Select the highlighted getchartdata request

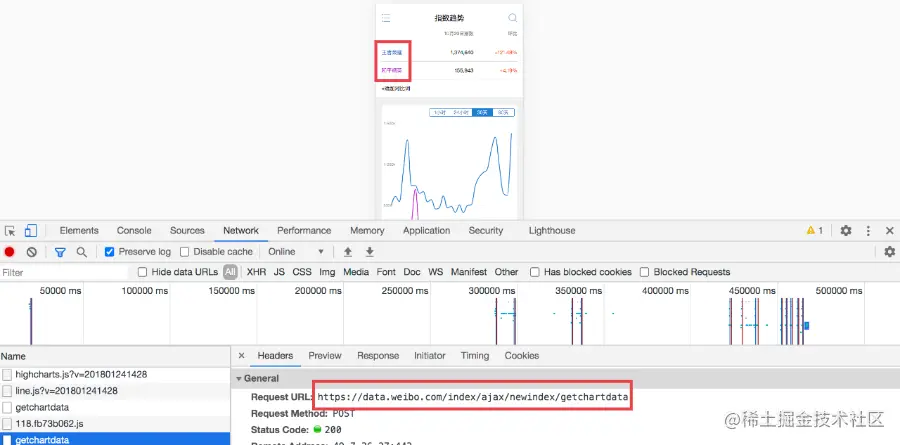pos(115,439)
